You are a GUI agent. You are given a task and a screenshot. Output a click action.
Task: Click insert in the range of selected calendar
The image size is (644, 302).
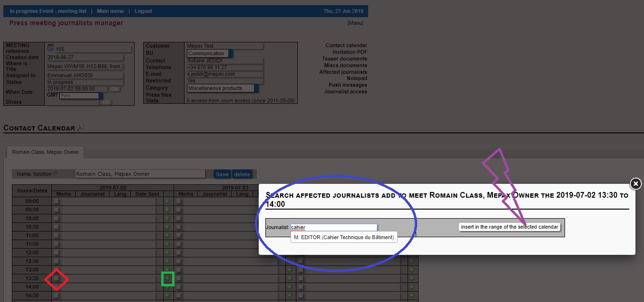click(x=509, y=227)
